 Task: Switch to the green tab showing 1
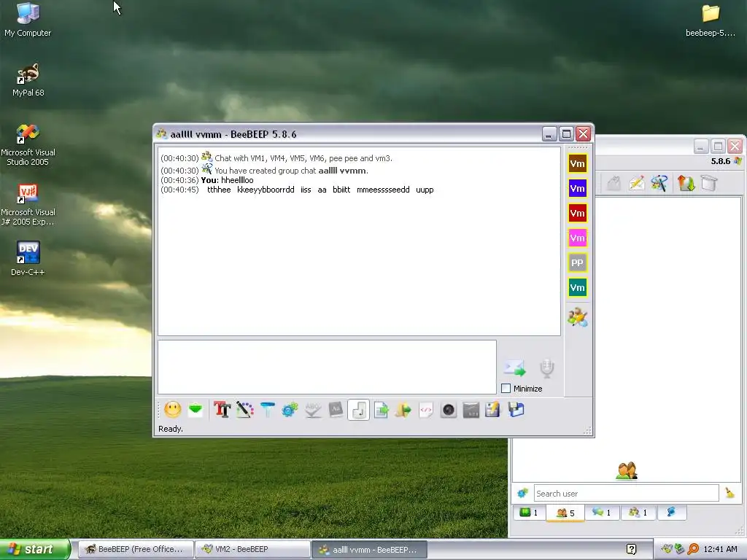[529, 513]
